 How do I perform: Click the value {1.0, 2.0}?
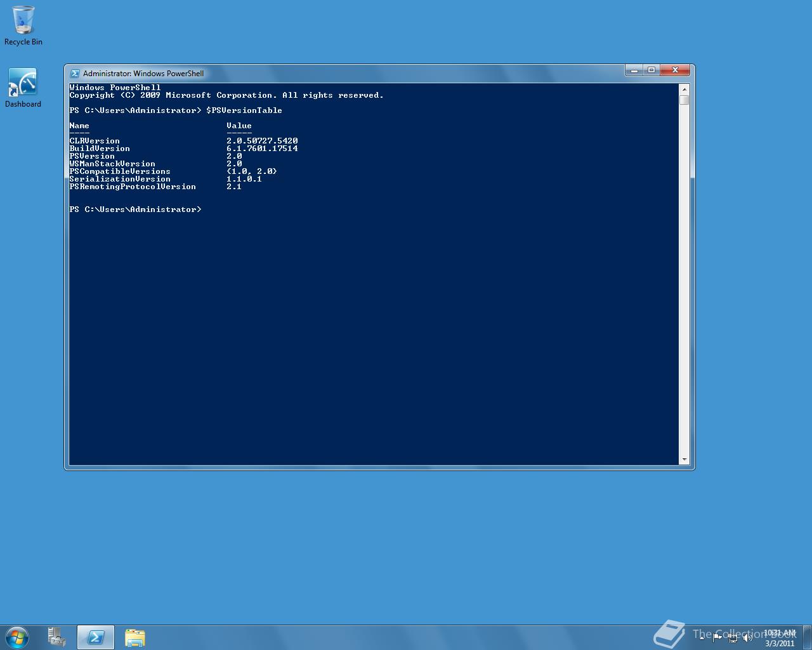[x=252, y=171]
